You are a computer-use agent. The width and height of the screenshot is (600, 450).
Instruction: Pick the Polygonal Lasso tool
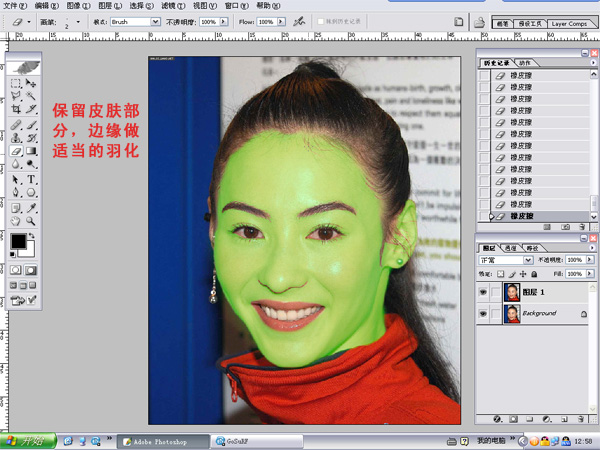tap(16, 96)
